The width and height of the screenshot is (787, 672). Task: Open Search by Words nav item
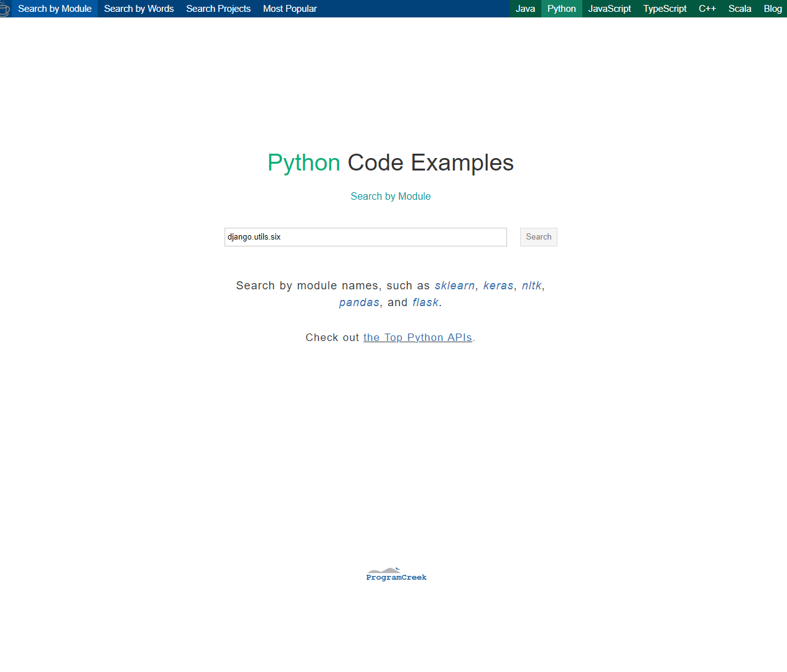tap(139, 9)
